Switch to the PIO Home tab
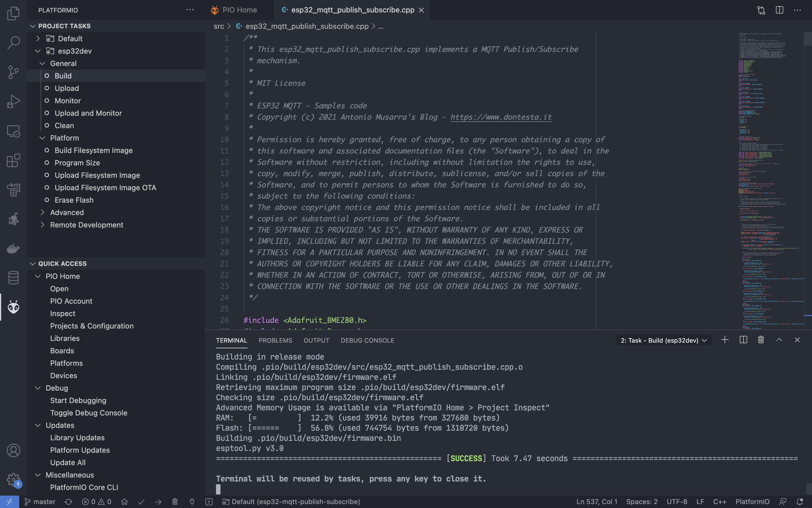The width and height of the screenshot is (812, 508). [239, 10]
